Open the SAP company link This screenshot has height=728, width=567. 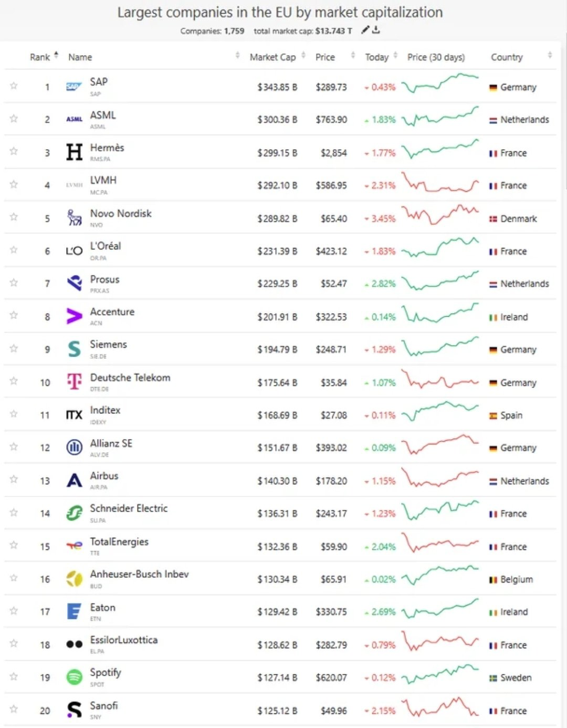click(x=99, y=81)
